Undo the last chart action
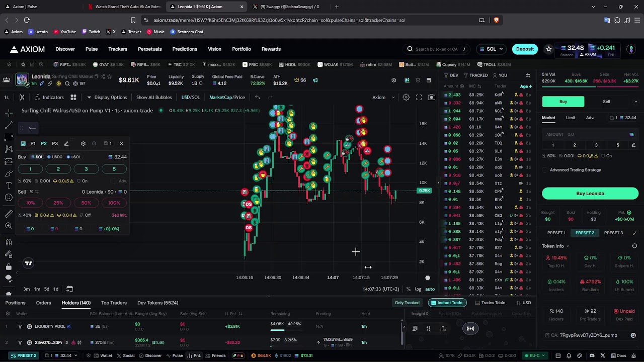The height and width of the screenshot is (362, 644). coord(257,97)
